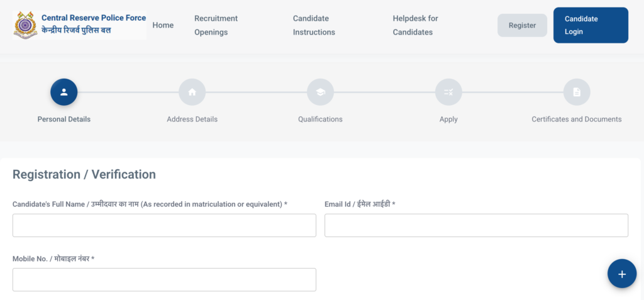The width and height of the screenshot is (644, 300).
Task: Click the Register button
Action: 522,25
